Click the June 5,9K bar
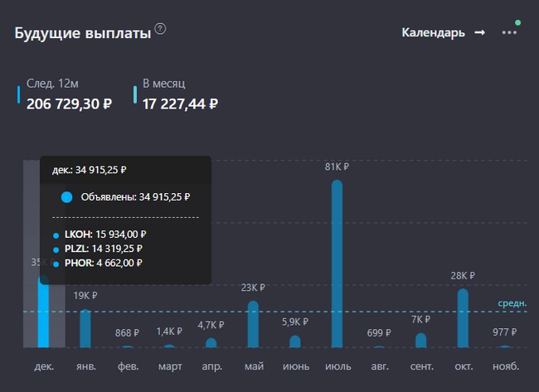Screen dimensions: 539x392 [x=295, y=341]
